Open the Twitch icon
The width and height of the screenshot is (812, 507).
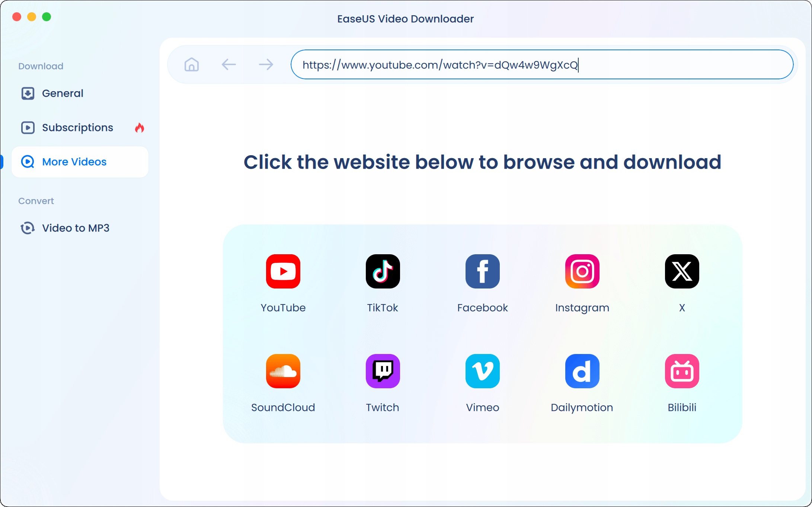383,371
